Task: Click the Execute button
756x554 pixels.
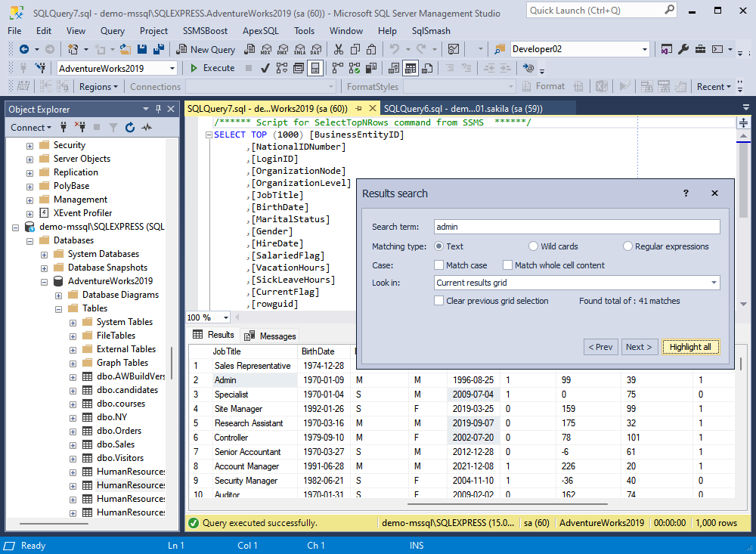Action: [x=212, y=68]
